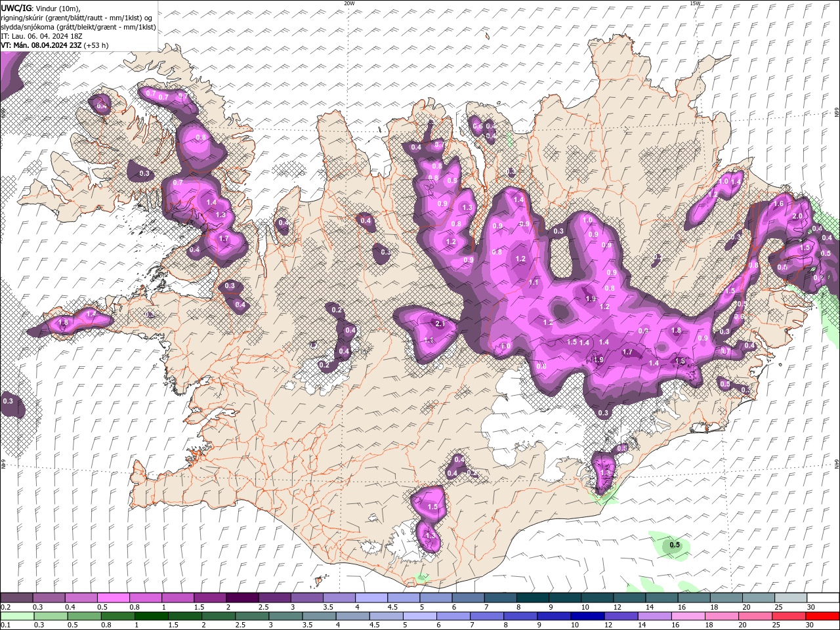Screen dimensions: 840x630
Task: Click the '2.1' snowfall value on the map
Action: click(440, 324)
